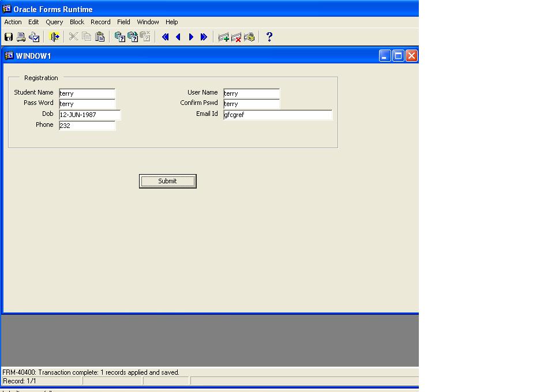Screen dimensions: 555x392
Task: Click the Remove Record red X icon
Action: click(236, 37)
